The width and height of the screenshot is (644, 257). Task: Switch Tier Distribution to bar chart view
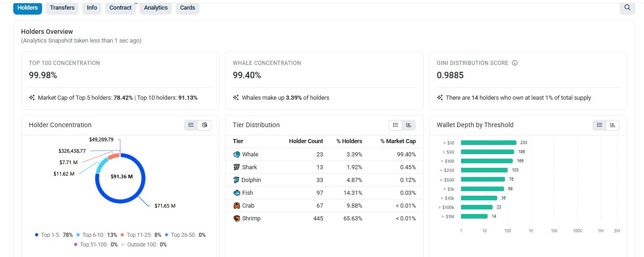point(408,125)
